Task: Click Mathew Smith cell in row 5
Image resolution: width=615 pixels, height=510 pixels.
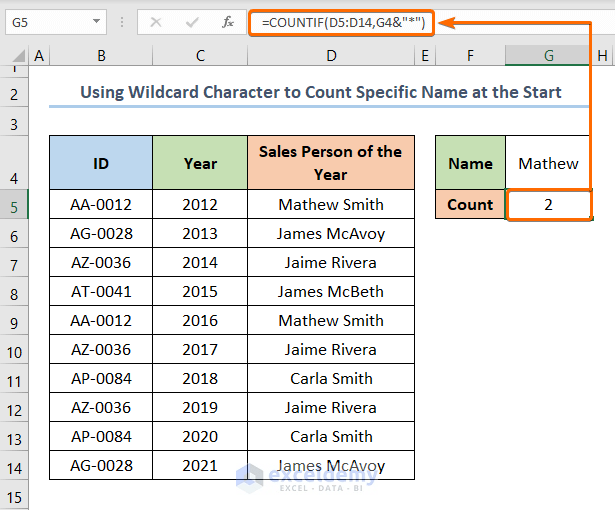Action: pyautogui.click(x=331, y=204)
